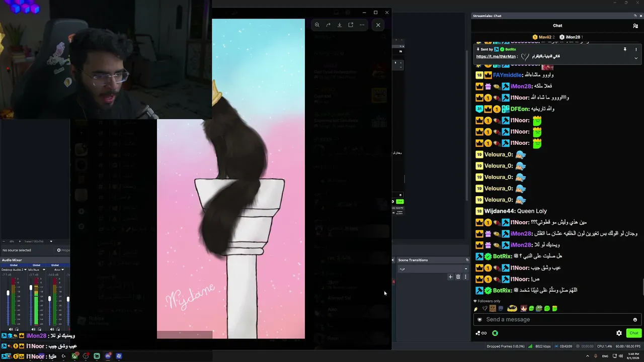The height and width of the screenshot is (362, 644).
Task: Open ENG language switcher in taskbar
Action: 605,356
